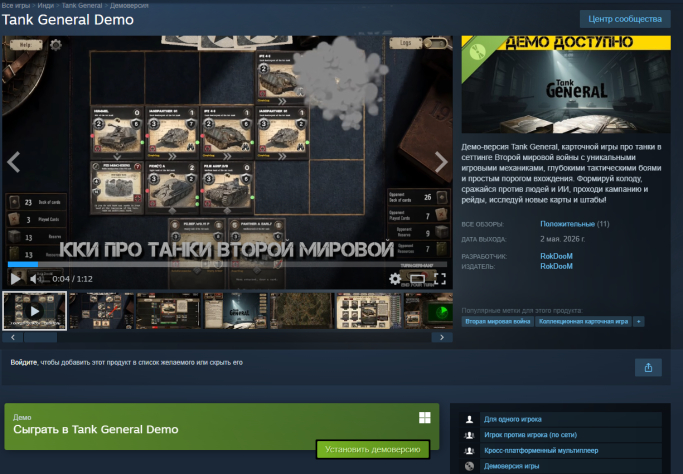Open Демоверсия breadcrumb link
This screenshot has width=683, height=474.
point(129,6)
